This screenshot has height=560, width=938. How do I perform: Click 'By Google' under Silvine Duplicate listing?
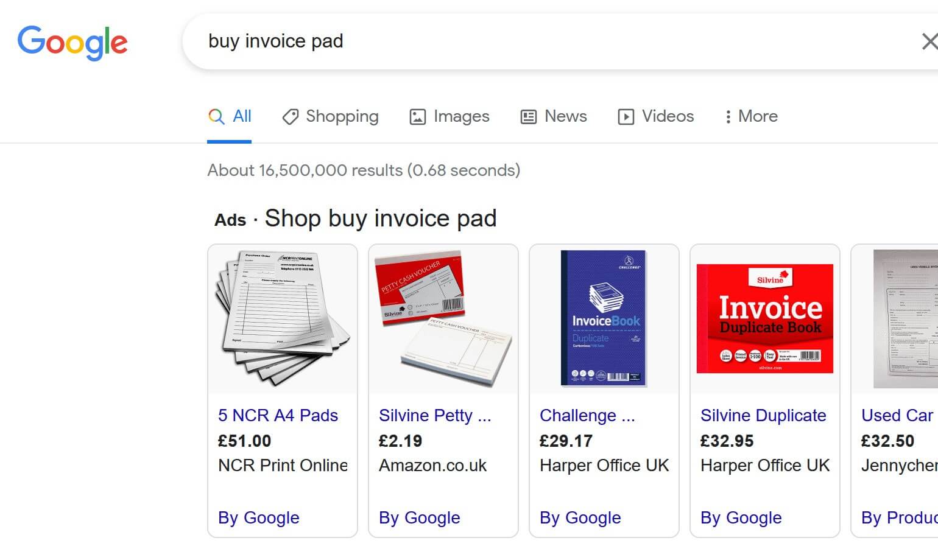[741, 517]
